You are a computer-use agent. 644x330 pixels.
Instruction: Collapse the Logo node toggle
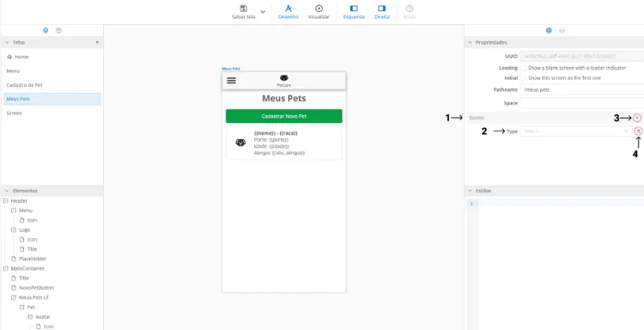point(14,229)
